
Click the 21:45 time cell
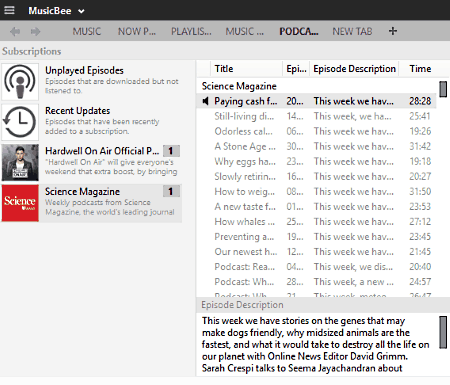420,252
